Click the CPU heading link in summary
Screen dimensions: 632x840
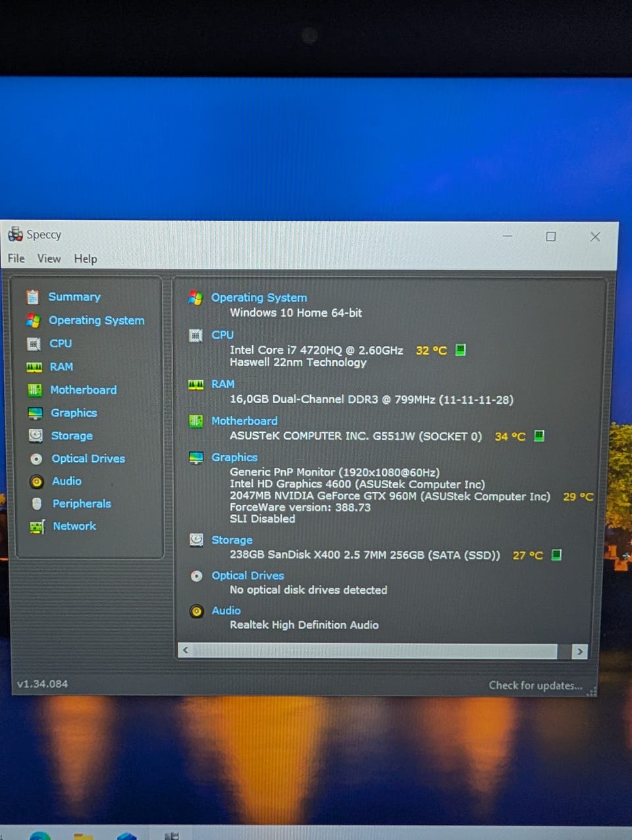(223, 335)
